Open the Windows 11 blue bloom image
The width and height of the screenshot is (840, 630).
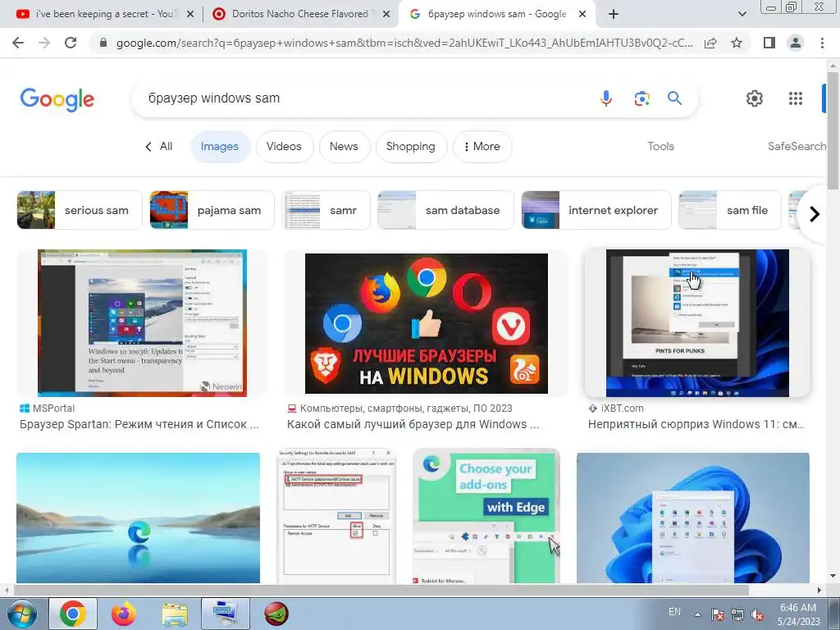pos(692,518)
